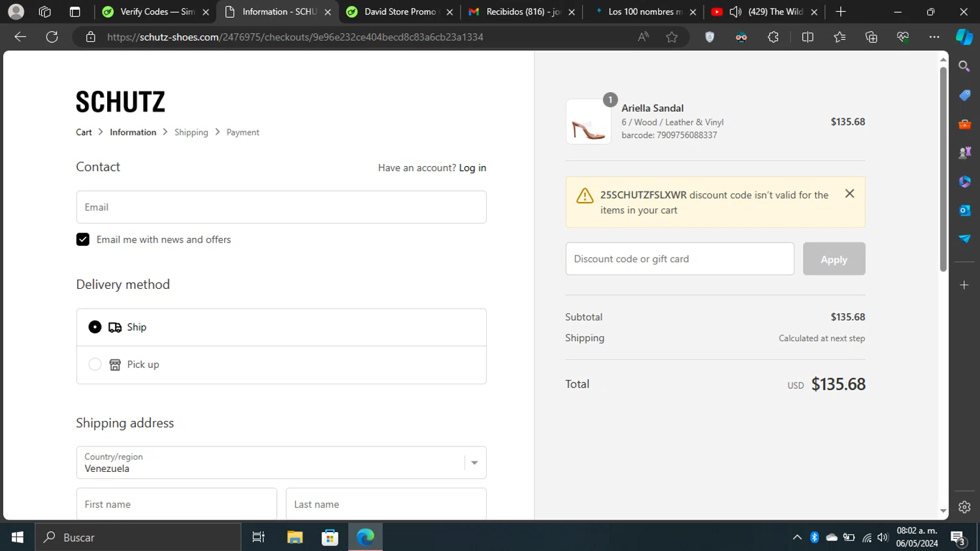
Task: Open the Bluetooth icon in system tray
Action: [814, 537]
